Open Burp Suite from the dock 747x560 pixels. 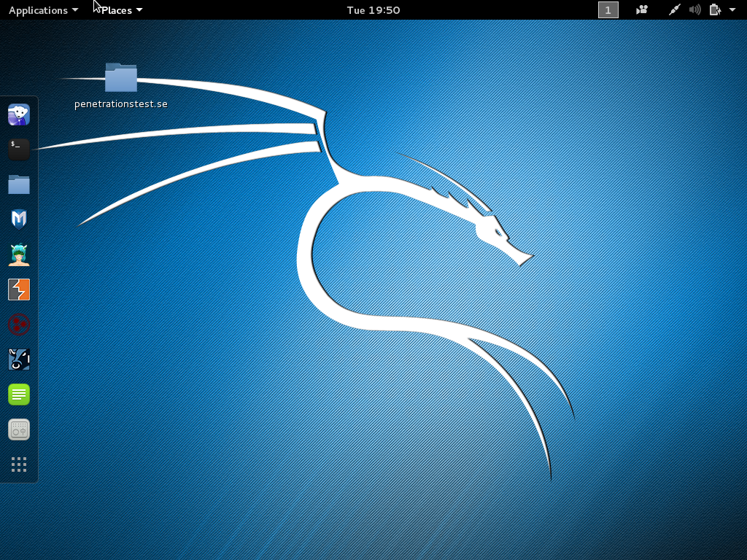(x=19, y=289)
